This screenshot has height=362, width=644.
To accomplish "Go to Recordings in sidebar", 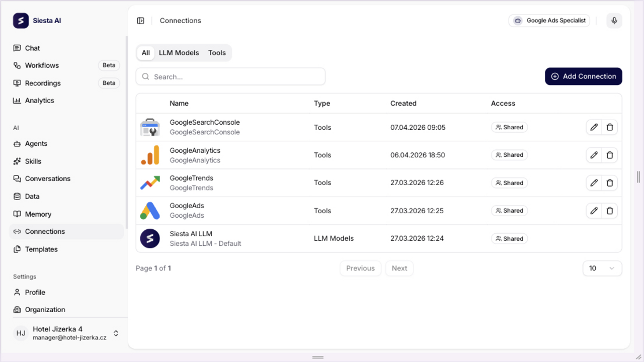I will pos(66,83).
